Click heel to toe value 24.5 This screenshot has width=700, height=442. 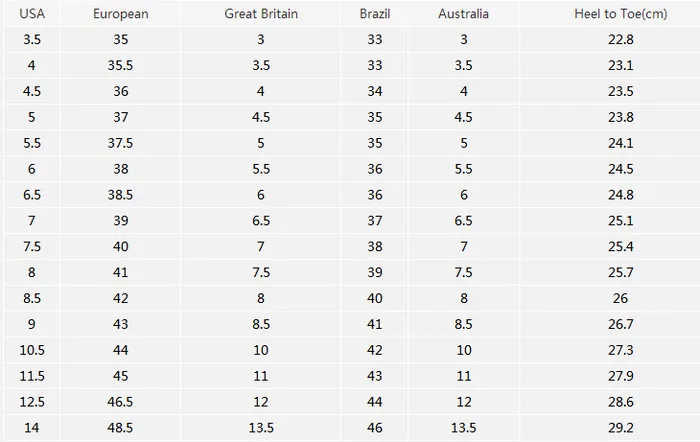click(621, 169)
